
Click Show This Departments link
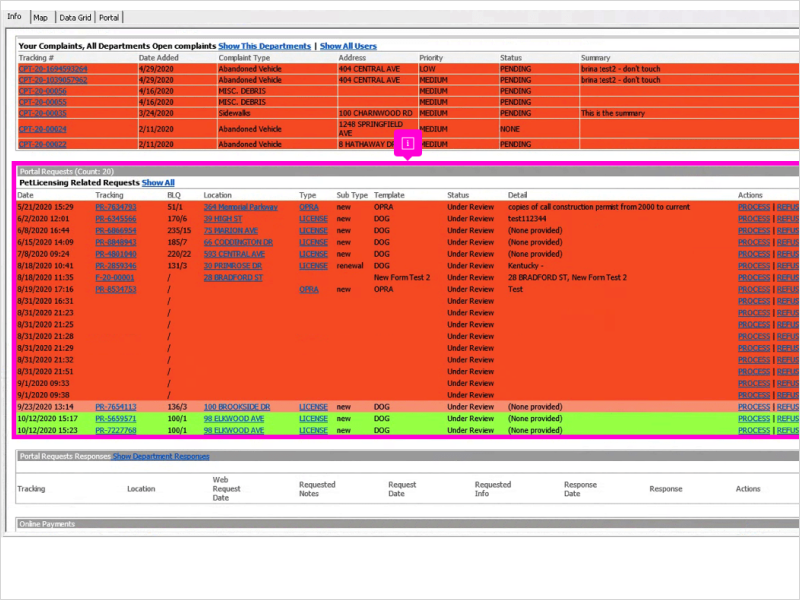[x=264, y=46]
